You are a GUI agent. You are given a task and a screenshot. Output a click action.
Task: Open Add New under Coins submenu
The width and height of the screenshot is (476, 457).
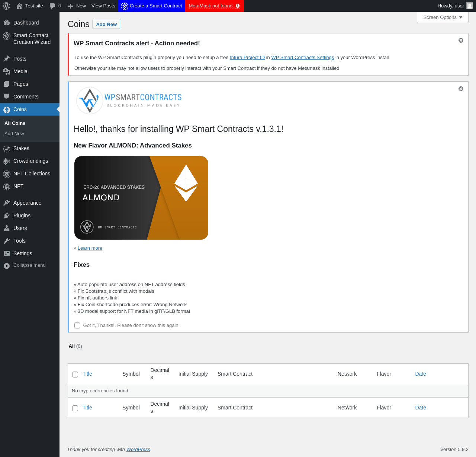coord(14,133)
